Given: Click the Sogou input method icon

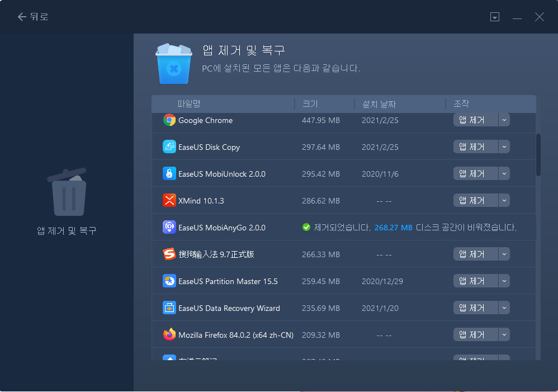Looking at the screenshot, I should (169, 254).
